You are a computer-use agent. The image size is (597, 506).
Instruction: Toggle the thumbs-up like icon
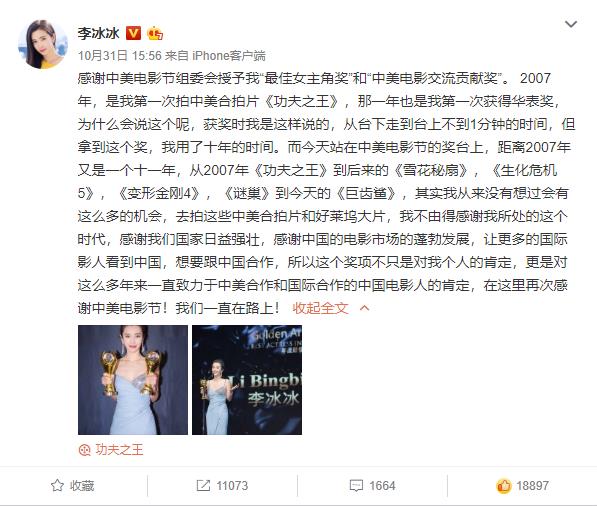(x=503, y=485)
